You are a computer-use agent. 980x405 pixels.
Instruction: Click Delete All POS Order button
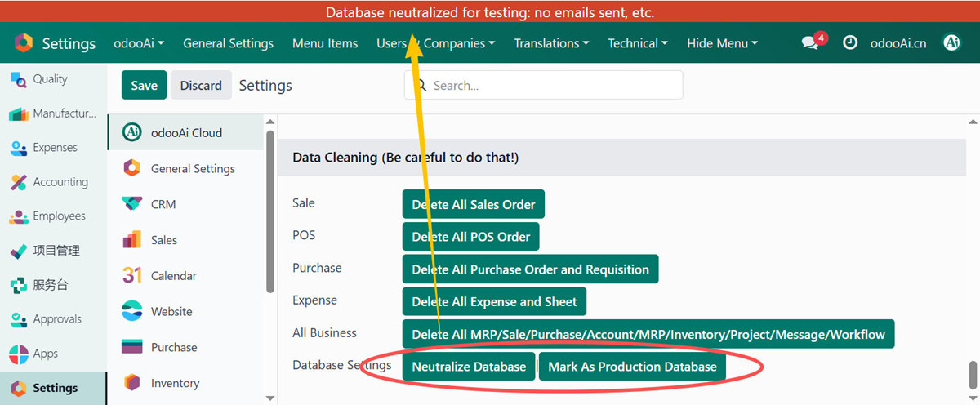tap(471, 237)
